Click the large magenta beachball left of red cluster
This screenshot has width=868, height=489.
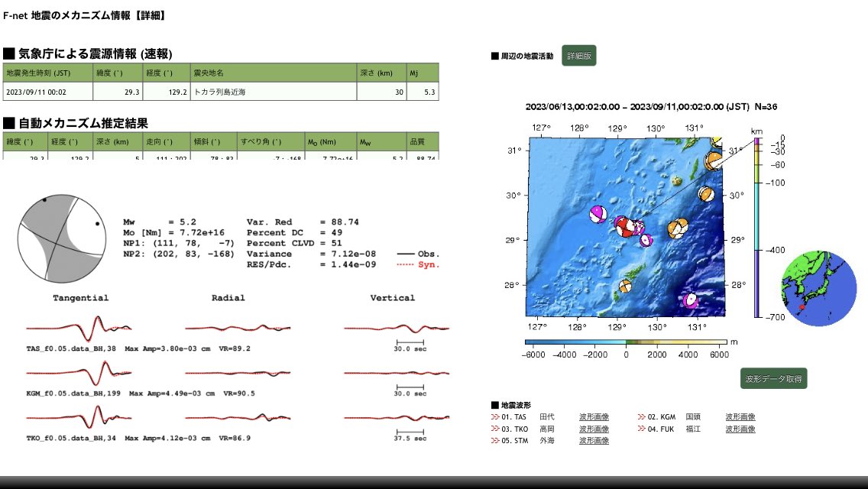598,214
